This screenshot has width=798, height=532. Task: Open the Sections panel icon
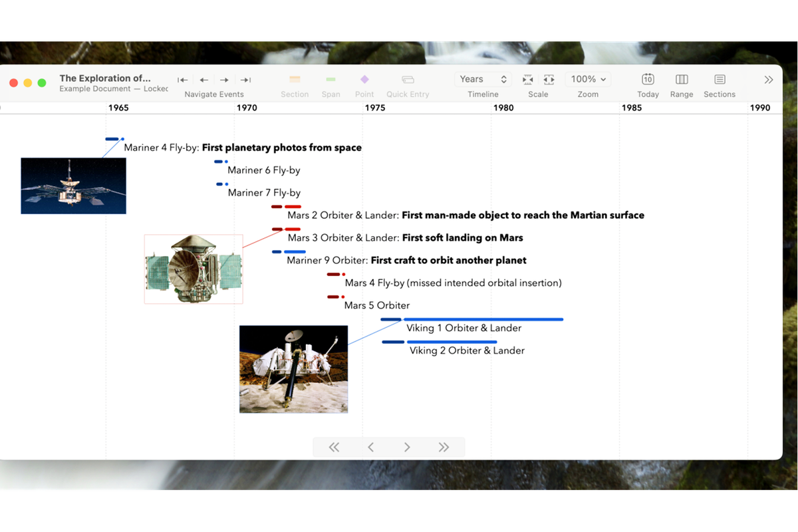[720, 80]
